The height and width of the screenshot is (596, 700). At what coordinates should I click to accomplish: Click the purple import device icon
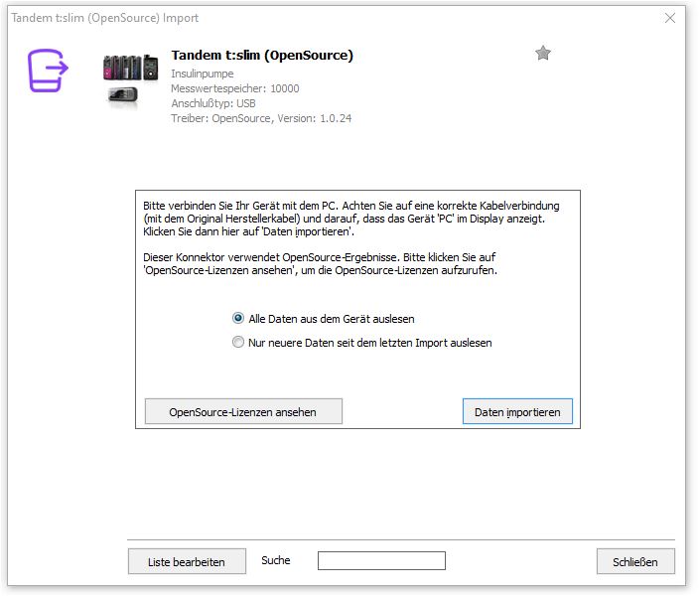[48, 71]
